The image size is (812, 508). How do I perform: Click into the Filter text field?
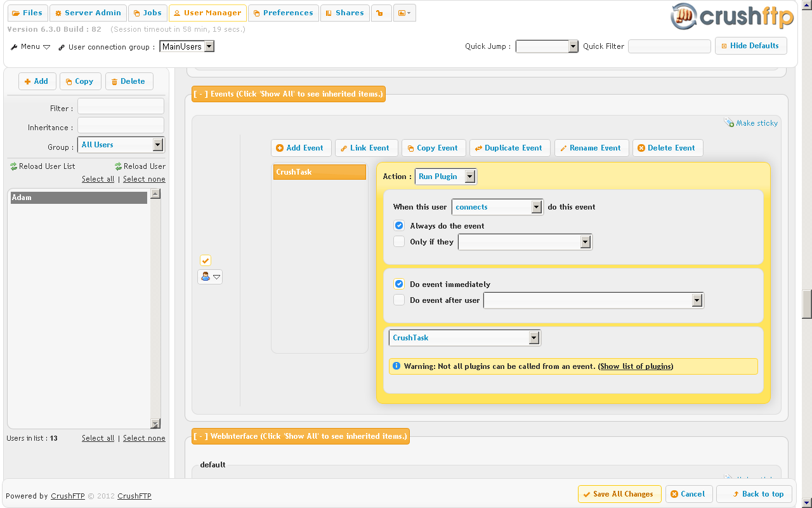[121, 106]
